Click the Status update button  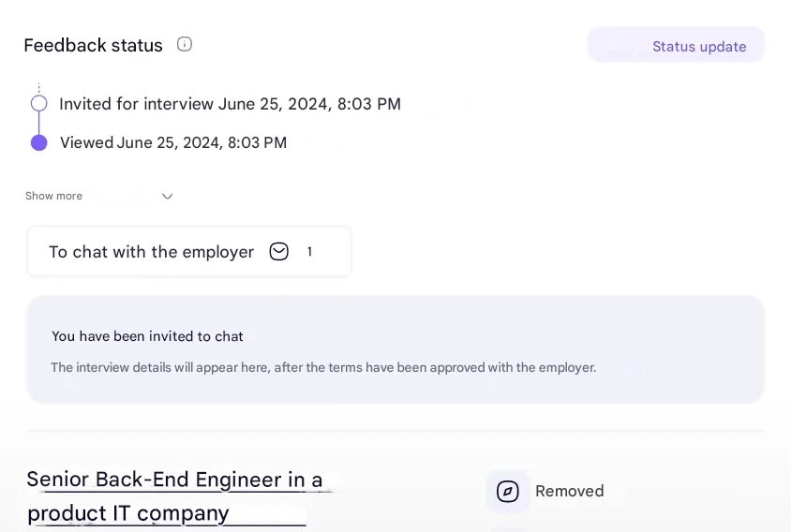click(676, 46)
